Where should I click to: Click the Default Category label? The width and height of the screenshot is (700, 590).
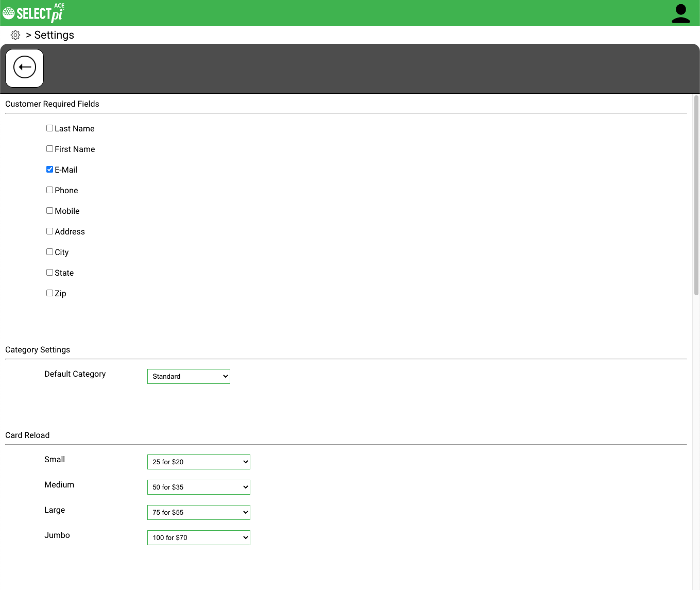75,374
